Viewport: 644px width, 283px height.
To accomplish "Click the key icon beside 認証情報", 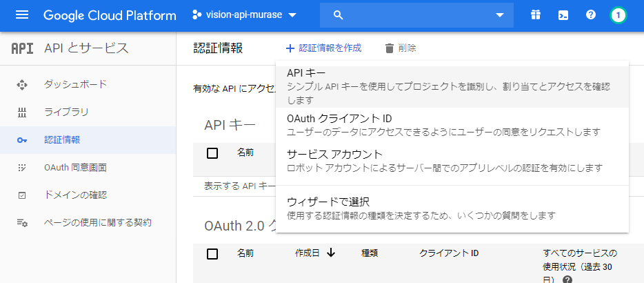I will (22, 140).
